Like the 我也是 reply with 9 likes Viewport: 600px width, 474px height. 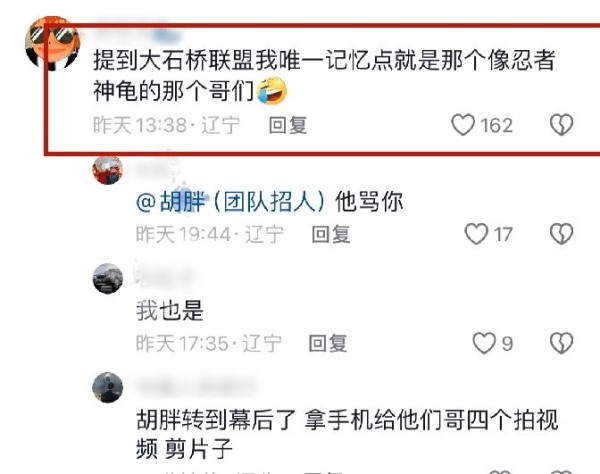pos(484,343)
